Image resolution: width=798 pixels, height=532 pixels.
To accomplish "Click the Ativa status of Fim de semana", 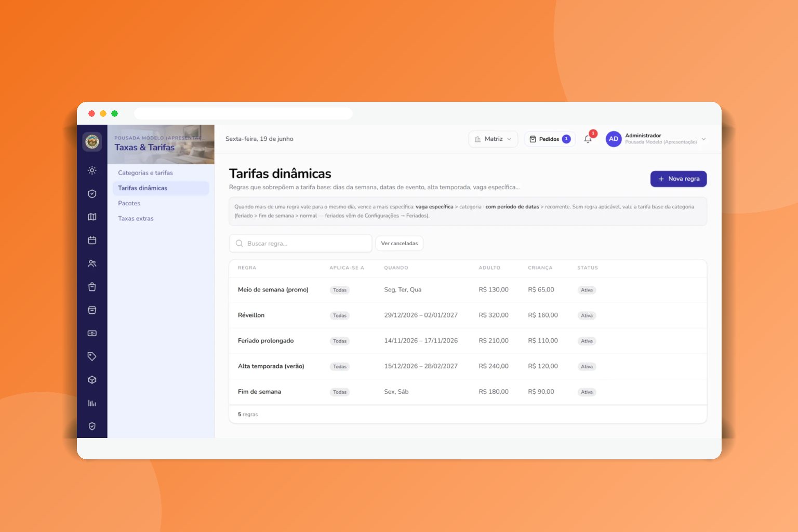I will point(587,392).
